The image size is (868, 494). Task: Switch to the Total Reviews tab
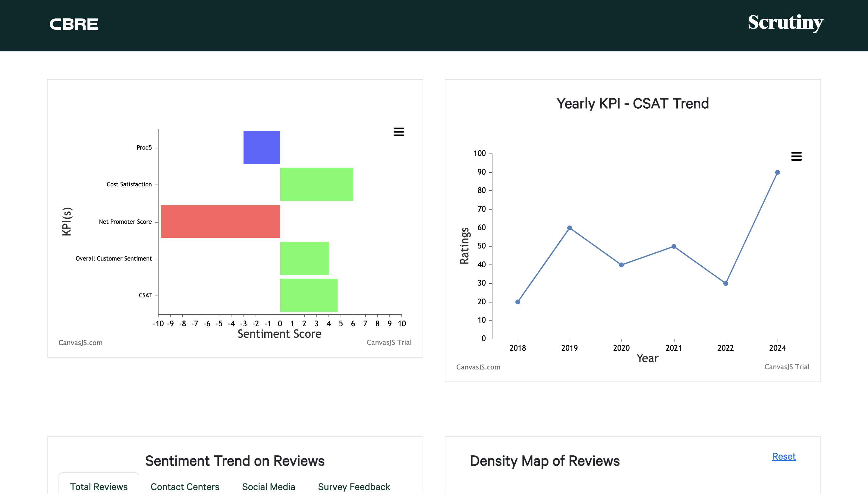click(x=99, y=486)
